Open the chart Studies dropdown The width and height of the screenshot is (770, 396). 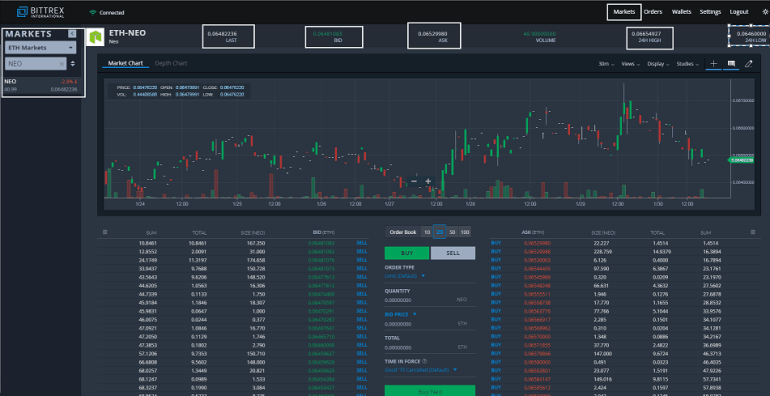tap(688, 64)
